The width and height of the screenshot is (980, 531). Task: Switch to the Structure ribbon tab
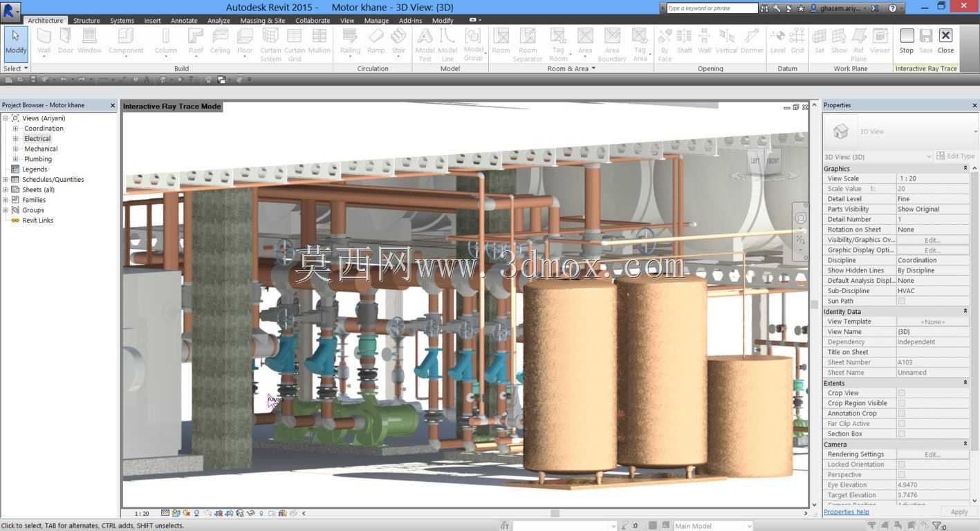click(x=86, y=21)
